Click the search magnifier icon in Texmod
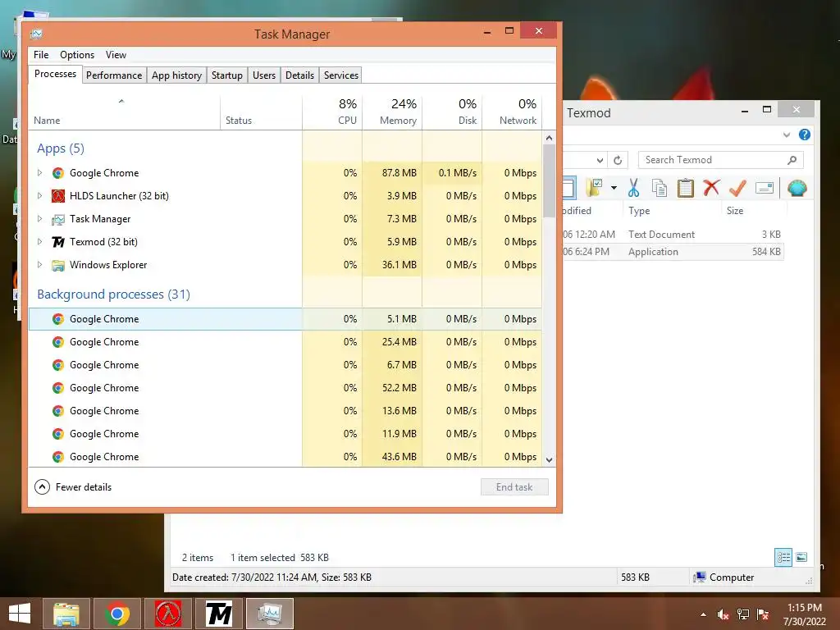The height and width of the screenshot is (630, 840). 792,160
